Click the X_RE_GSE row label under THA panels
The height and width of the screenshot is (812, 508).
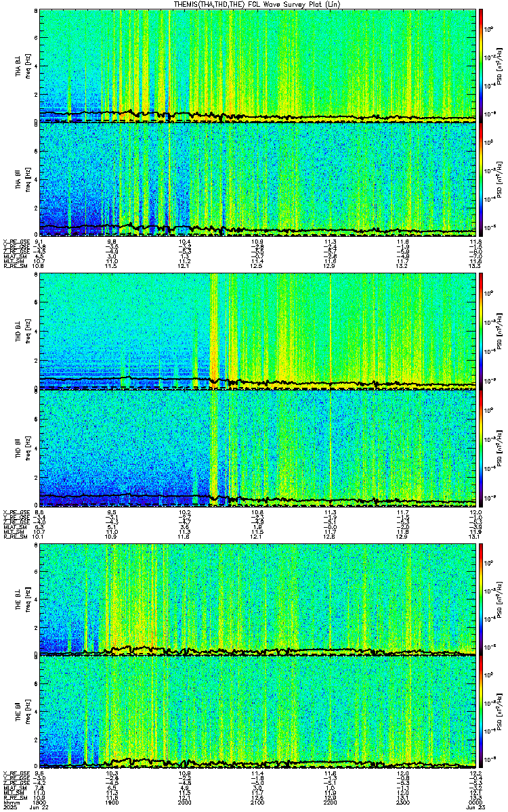click(x=16, y=241)
